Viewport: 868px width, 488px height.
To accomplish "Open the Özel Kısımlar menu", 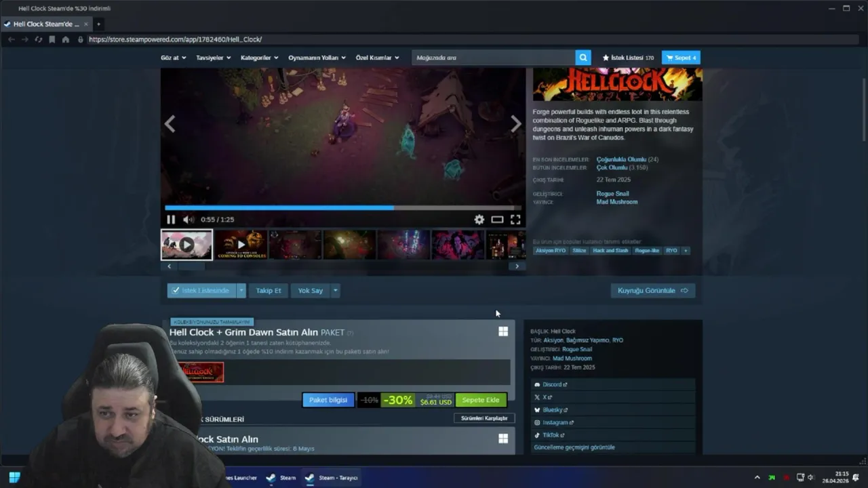I will pos(377,58).
